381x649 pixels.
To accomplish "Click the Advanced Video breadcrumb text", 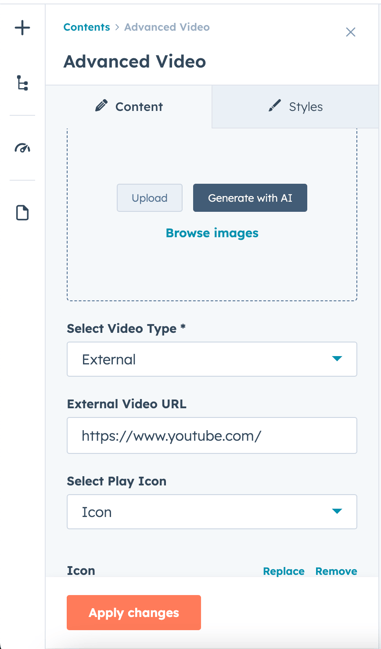I will pyautogui.click(x=167, y=27).
